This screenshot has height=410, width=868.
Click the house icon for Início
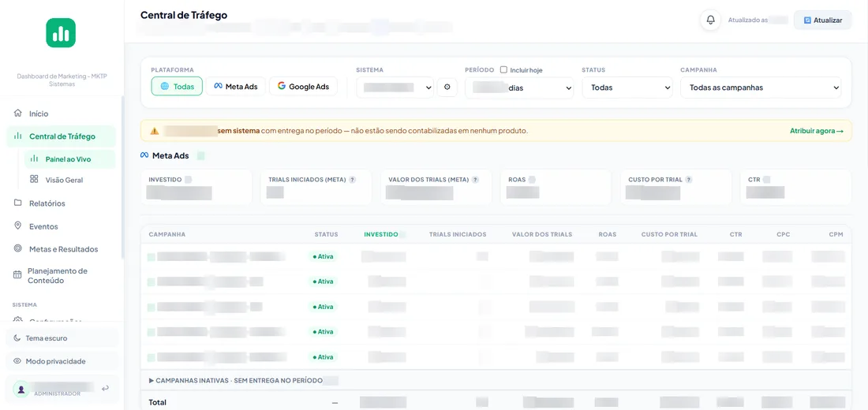[x=17, y=113]
